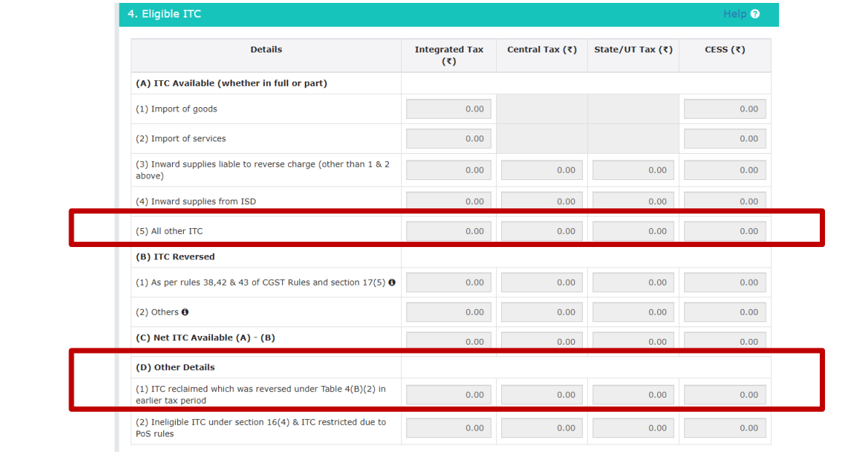Click the CESS field for All other ITC

click(724, 230)
